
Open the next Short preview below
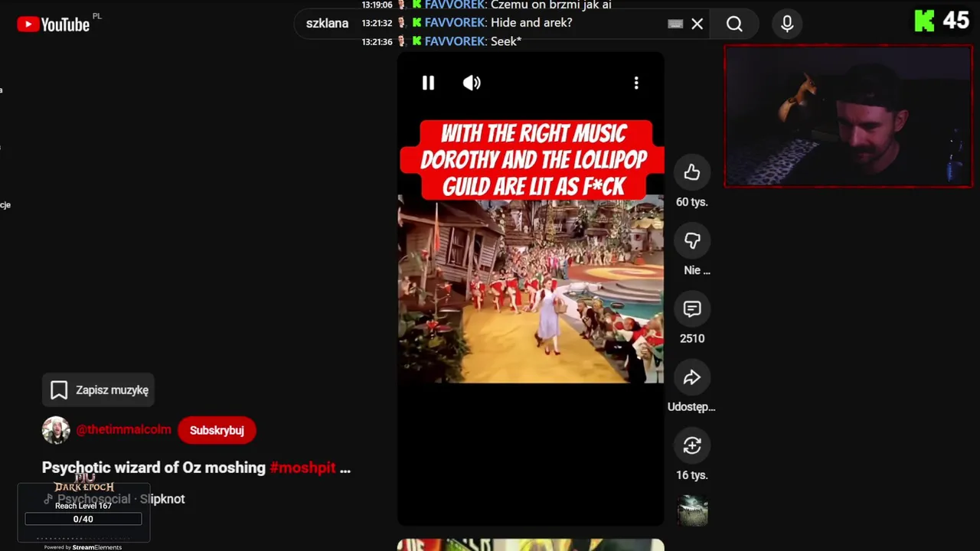[x=531, y=545]
